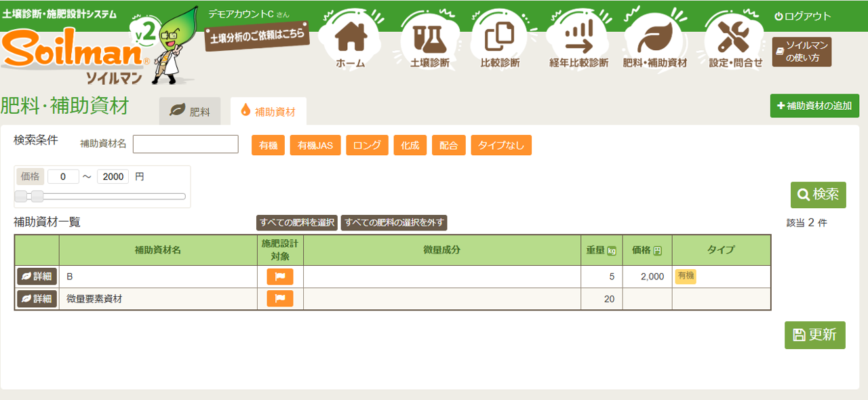The height and width of the screenshot is (400, 868).
Task: Toggle the flag for material B
Action: tap(280, 277)
